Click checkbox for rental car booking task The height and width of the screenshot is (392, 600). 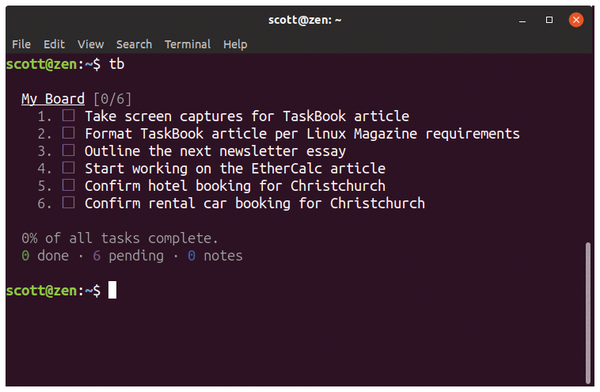coord(68,202)
